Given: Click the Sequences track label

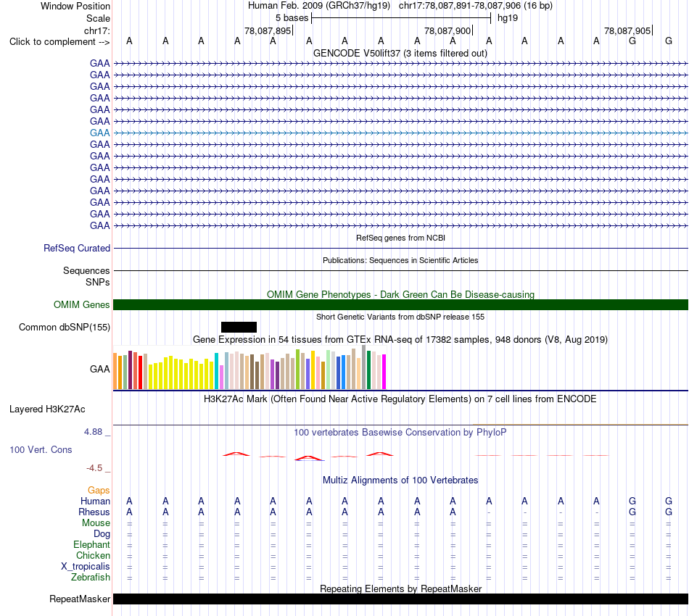Looking at the screenshot, I should click(x=86, y=270).
